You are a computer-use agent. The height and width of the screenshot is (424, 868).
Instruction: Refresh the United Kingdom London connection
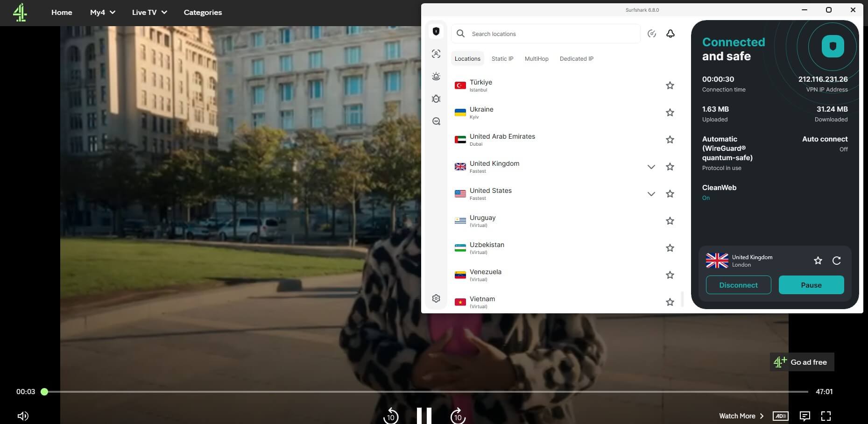point(836,261)
